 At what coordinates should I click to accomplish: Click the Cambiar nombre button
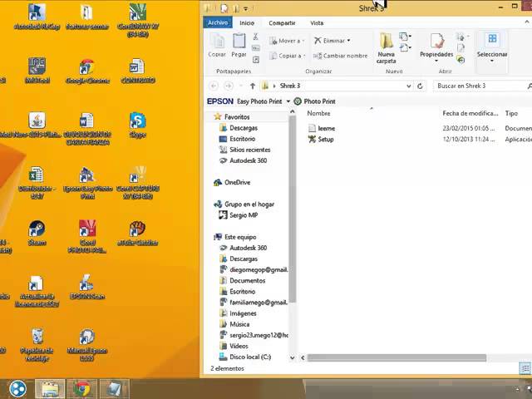340,56
